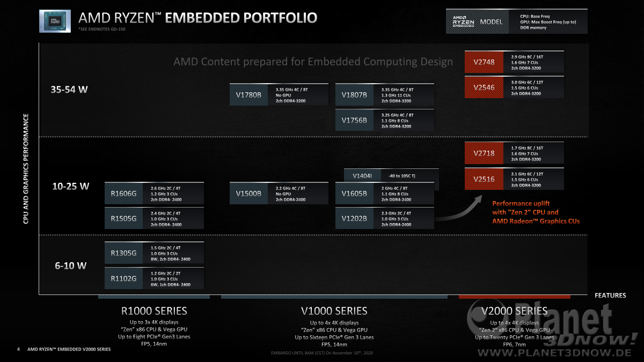
Task: Click the 'CPU AND GRAPHICS PERFORMANCE' axis label
Action: pos(26,168)
